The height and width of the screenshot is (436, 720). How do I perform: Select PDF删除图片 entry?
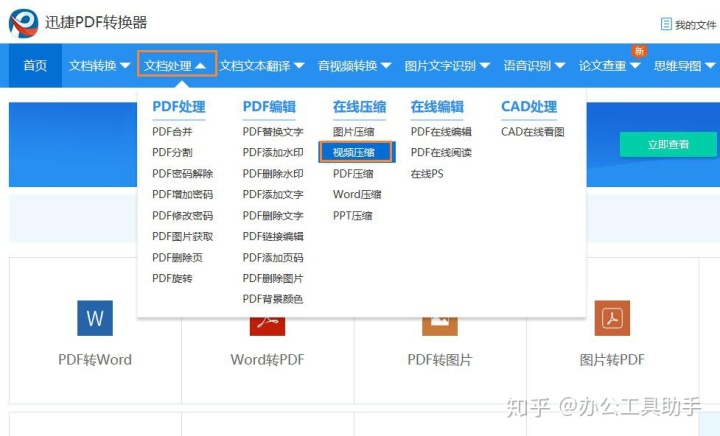point(273,278)
